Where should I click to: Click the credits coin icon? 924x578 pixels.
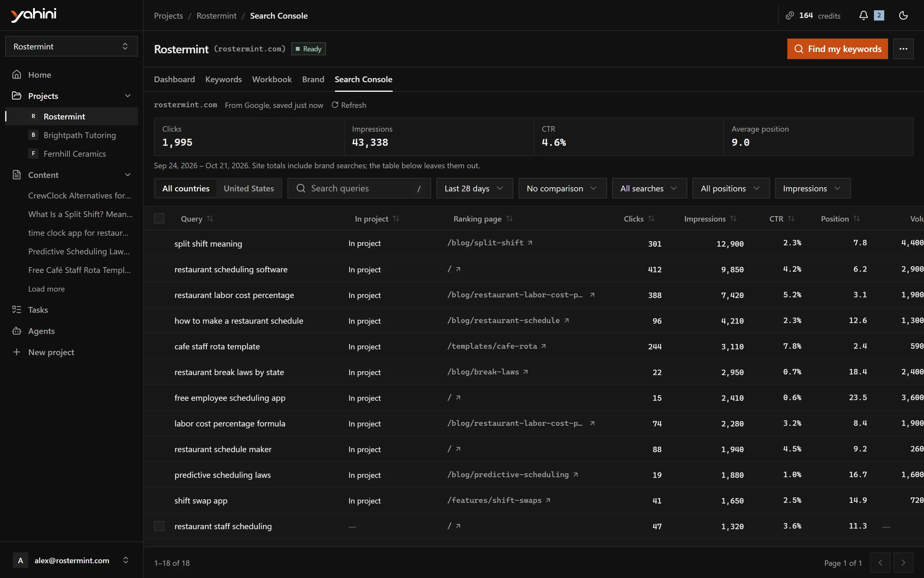(790, 15)
